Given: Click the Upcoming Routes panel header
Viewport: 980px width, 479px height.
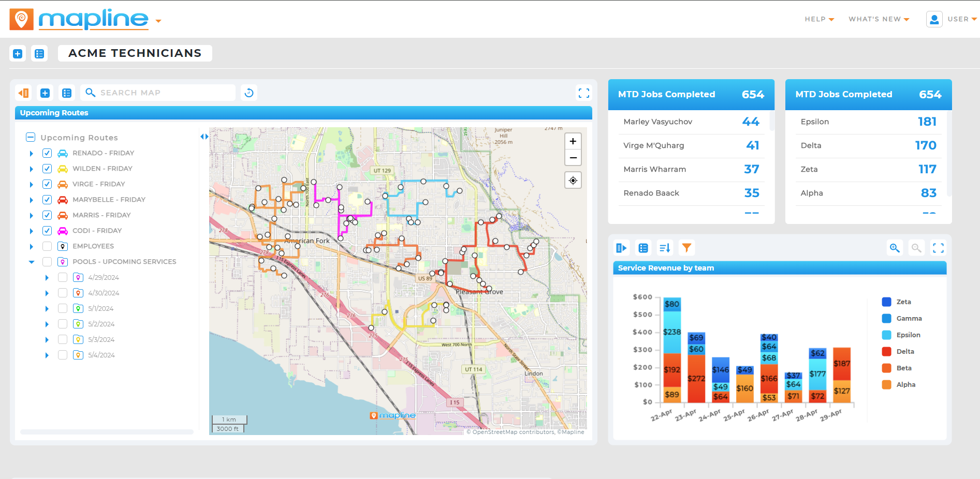Looking at the screenshot, I should (x=303, y=113).
